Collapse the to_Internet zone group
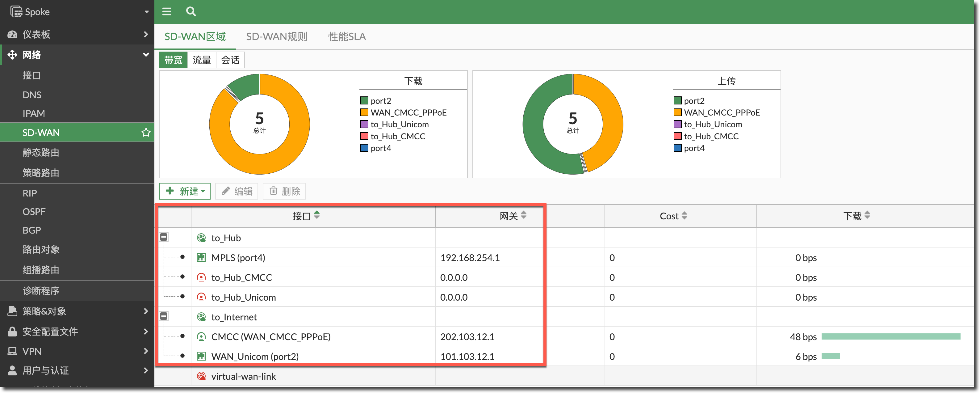The image size is (980, 393). tap(164, 316)
